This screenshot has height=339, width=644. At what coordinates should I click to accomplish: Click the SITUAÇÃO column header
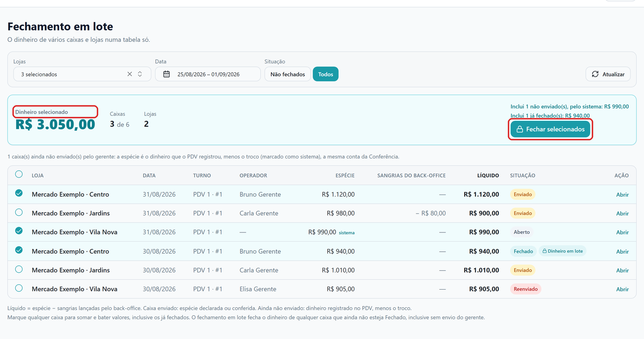pyautogui.click(x=522, y=176)
